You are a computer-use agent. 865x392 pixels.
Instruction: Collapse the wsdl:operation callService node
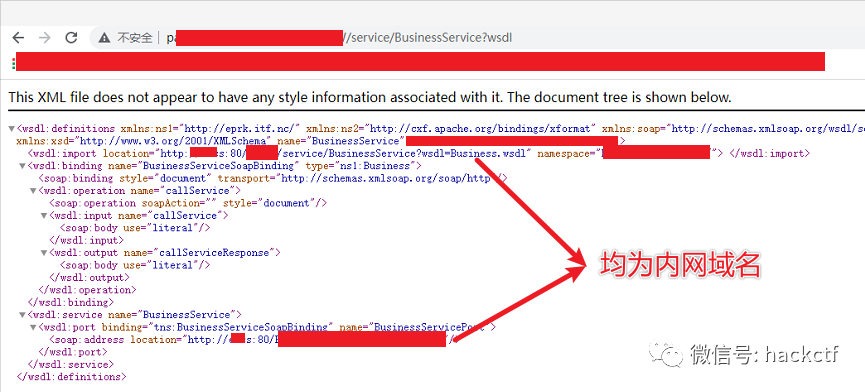34,191
